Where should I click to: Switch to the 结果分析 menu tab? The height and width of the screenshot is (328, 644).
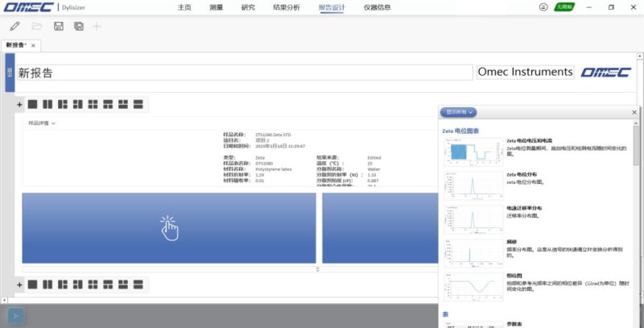286,7
